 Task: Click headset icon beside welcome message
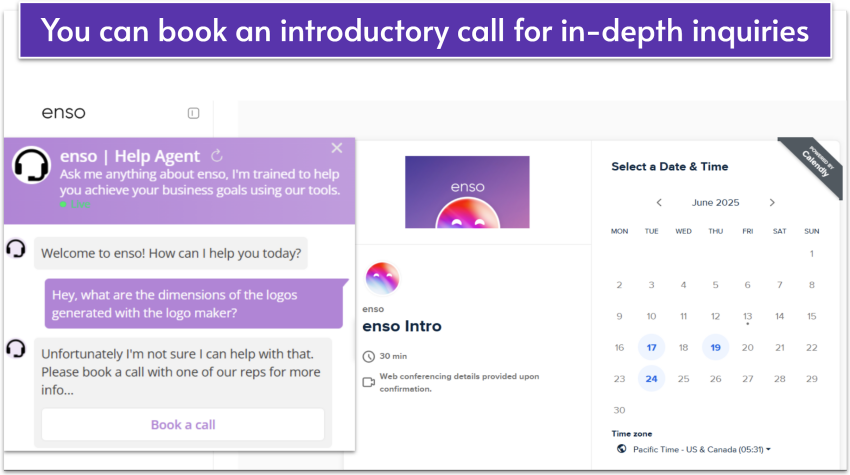16,249
